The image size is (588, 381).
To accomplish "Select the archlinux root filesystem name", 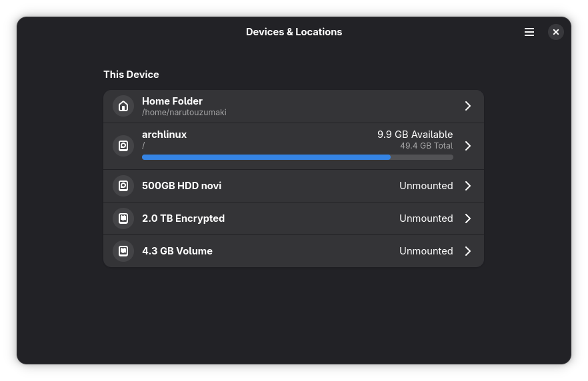I will (x=164, y=135).
